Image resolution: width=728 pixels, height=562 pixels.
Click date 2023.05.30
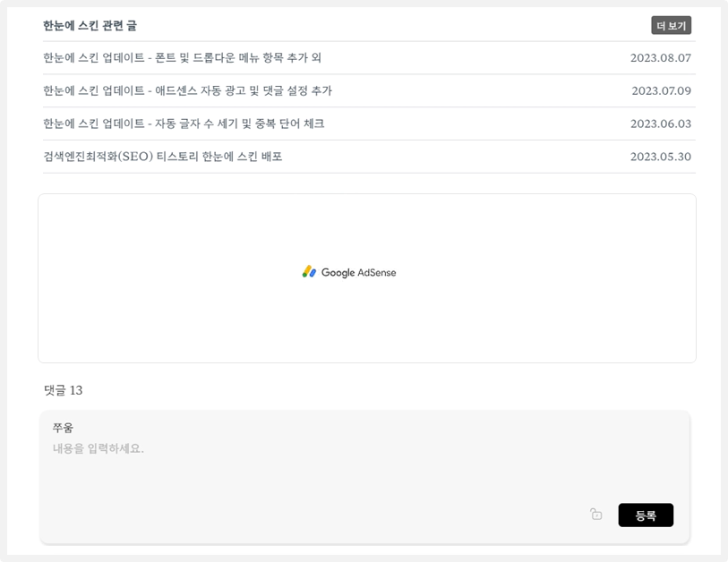pos(660,157)
